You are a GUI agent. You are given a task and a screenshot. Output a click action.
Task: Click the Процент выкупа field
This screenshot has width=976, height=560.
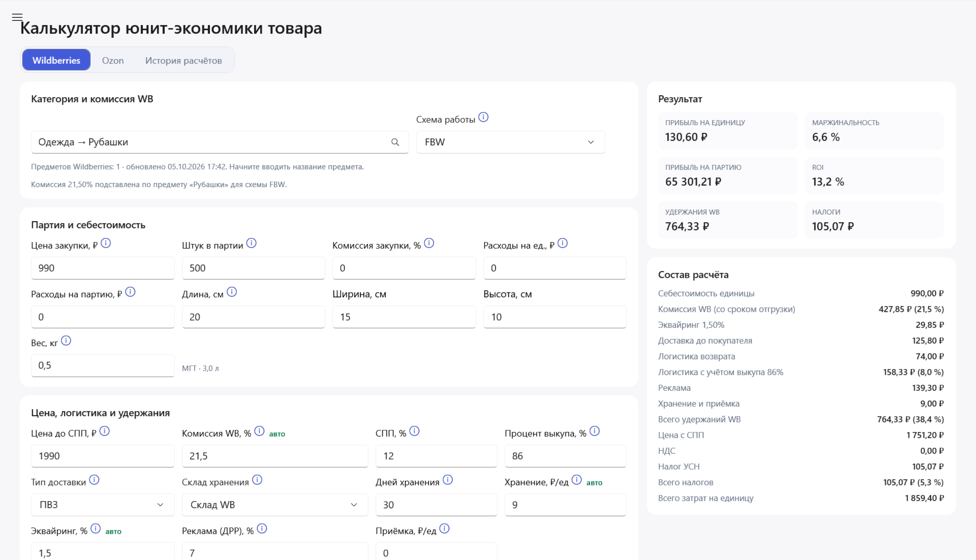point(565,456)
